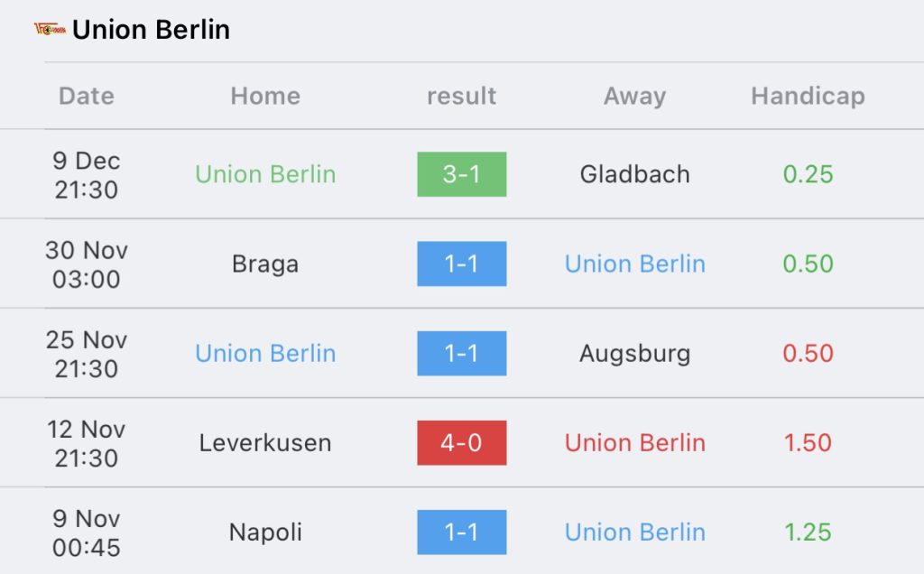Click the green 0.25 handicap value
The height and width of the screenshot is (574, 924).
tap(808, 174)
